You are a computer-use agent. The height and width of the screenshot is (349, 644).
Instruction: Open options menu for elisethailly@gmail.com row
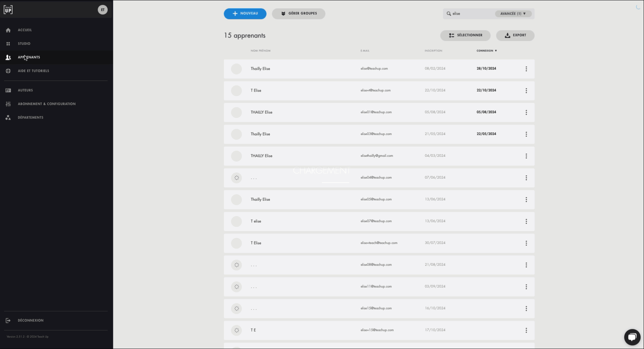526,156
